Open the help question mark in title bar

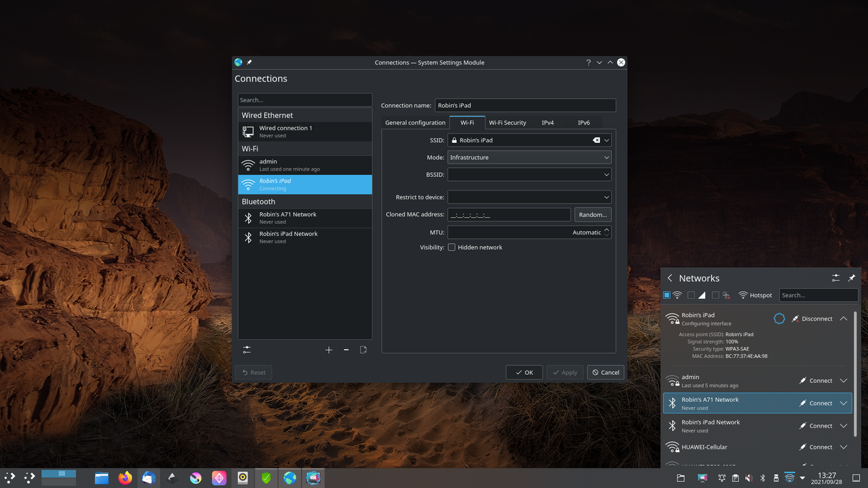click(588, 62)
